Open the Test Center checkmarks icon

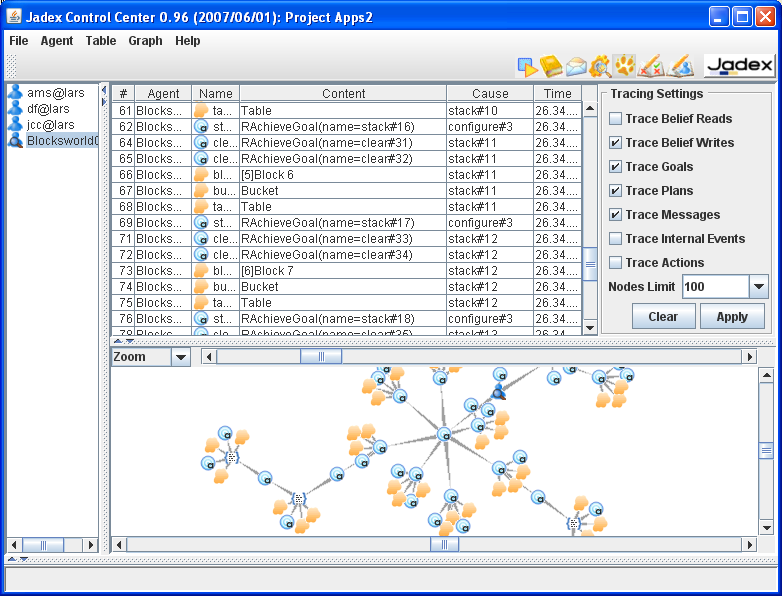point(650,66)
